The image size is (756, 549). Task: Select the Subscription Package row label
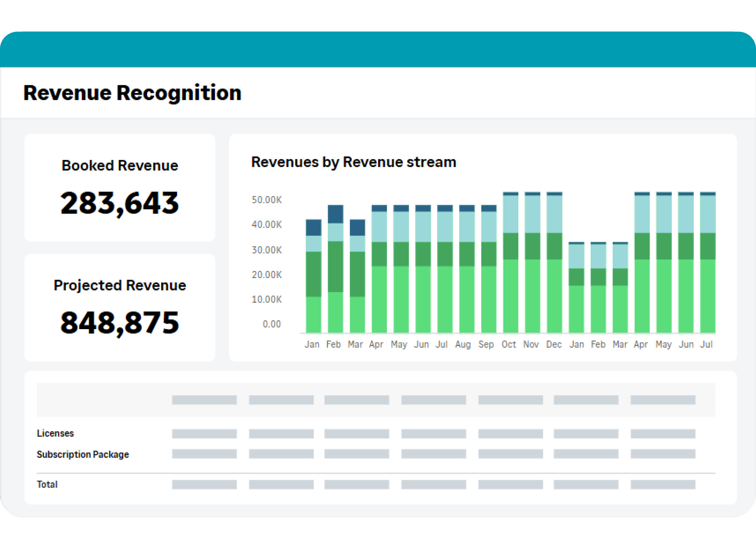[83, 454]
